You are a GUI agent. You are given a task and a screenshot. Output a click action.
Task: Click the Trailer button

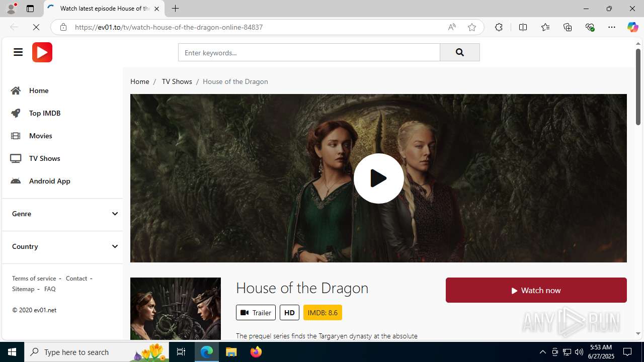256,312
